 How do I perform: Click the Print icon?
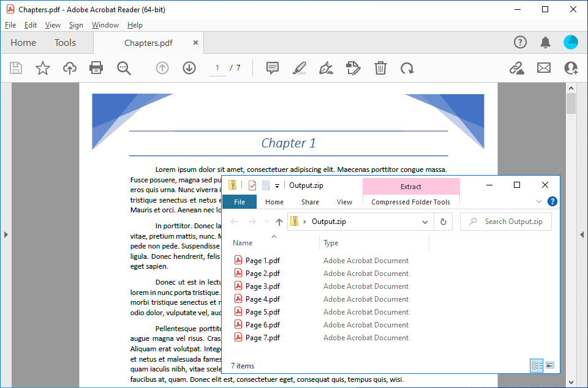coord(96,68)
